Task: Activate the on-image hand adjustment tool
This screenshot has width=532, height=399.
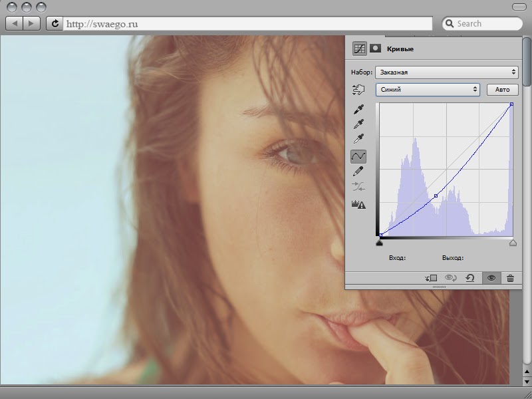Action: pos(358,90)
